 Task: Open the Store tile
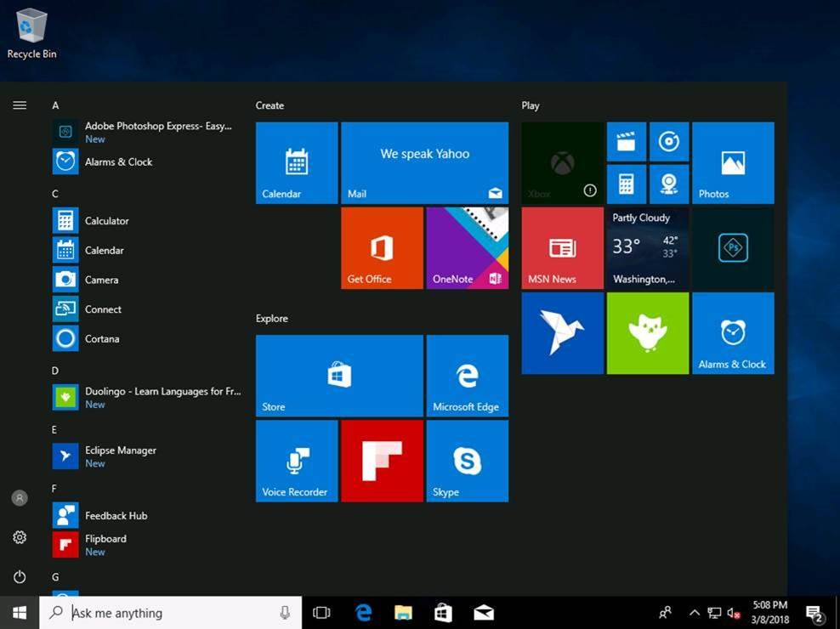coord(339,376)
